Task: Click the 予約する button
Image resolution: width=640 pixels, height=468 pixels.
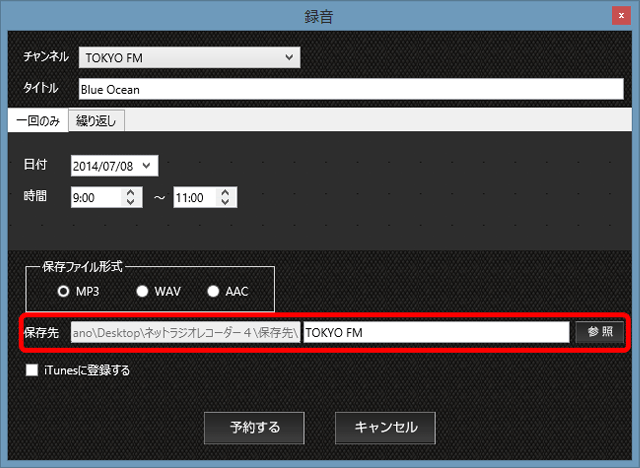Action: (x=254, y=428)
